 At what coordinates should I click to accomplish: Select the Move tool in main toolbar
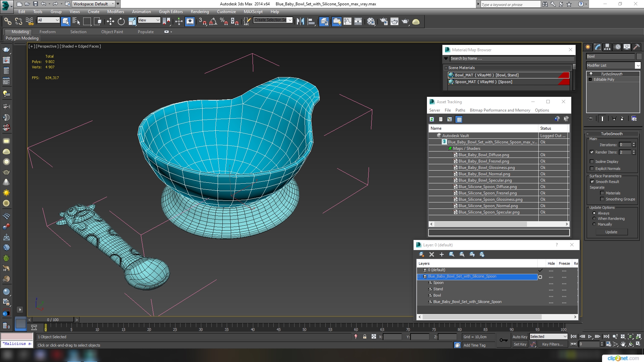[x=110, y=21]
